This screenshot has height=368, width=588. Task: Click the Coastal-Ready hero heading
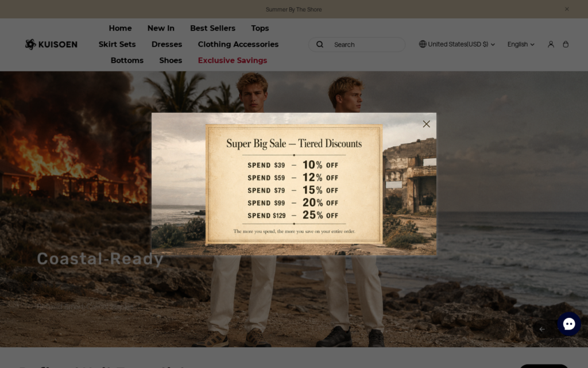(100, 259)
